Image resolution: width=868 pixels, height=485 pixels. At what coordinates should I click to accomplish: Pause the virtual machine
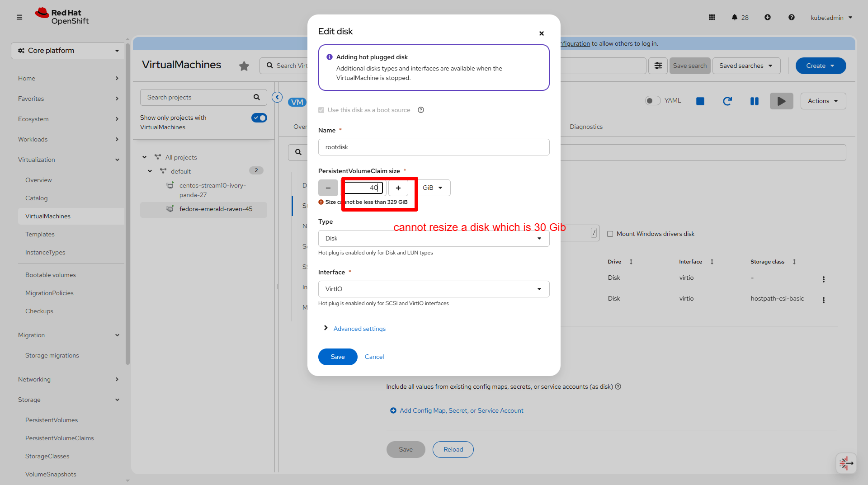pos(755,101)
